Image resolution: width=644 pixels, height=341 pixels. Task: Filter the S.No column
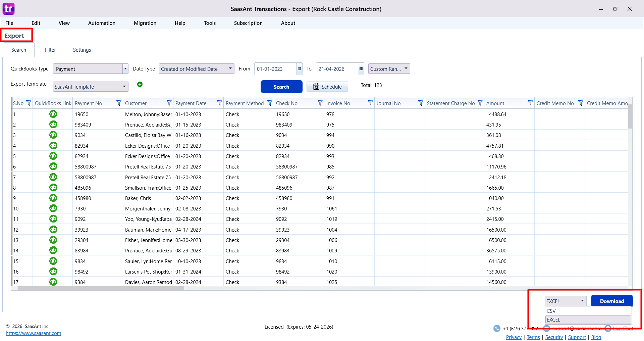pyautogui.click(x=29, y=103)
